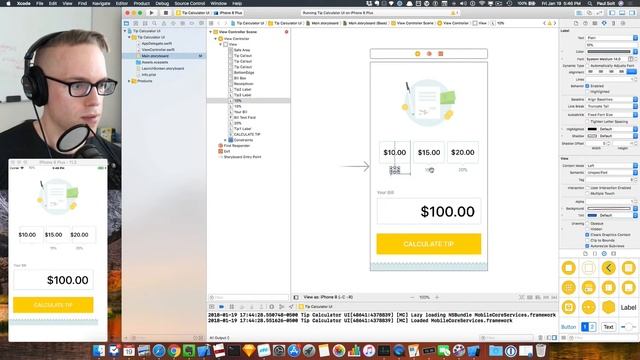Open the Navigate menu

coord(101,3)
